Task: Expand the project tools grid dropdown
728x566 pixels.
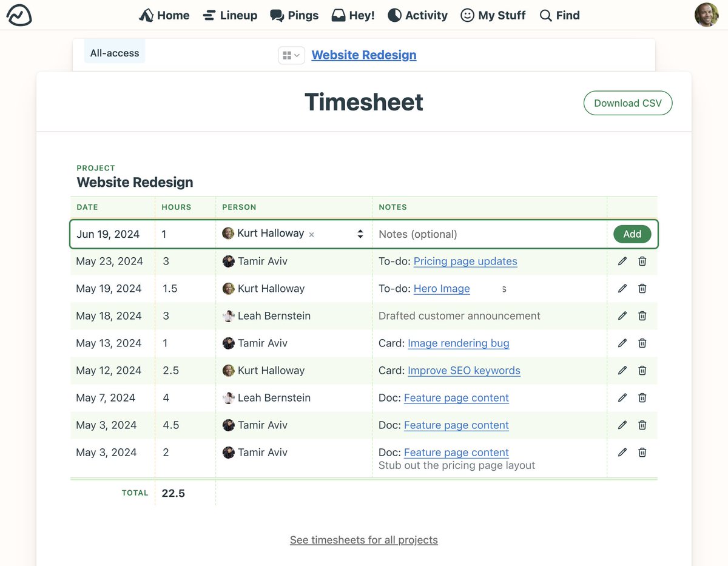Action: click(291, 55)
